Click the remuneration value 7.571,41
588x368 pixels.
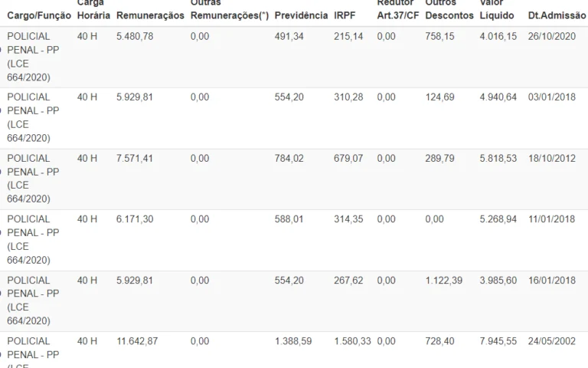(x=136, y=159)
